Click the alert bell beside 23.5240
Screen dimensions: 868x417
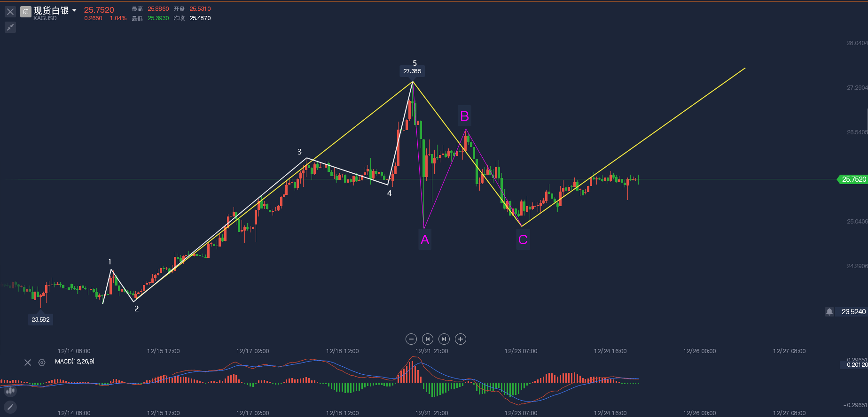[x=829, y=312]
